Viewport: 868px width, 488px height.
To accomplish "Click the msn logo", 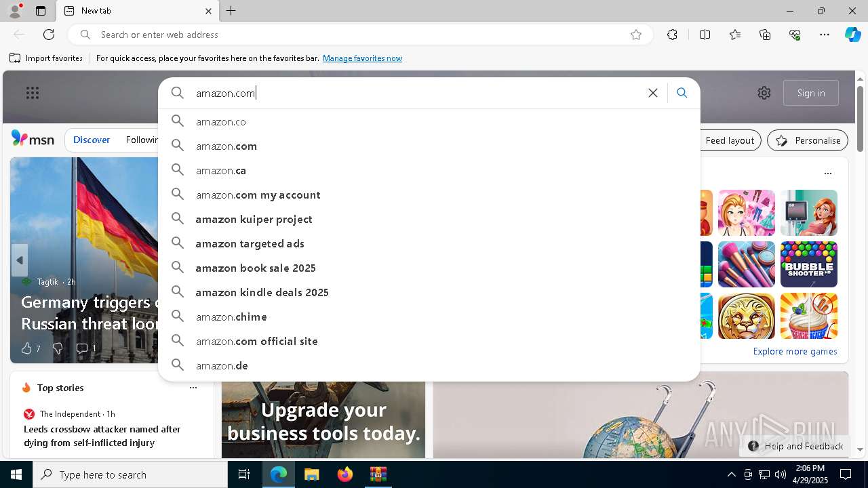I will pyautogui.click(x=33, y=139).
